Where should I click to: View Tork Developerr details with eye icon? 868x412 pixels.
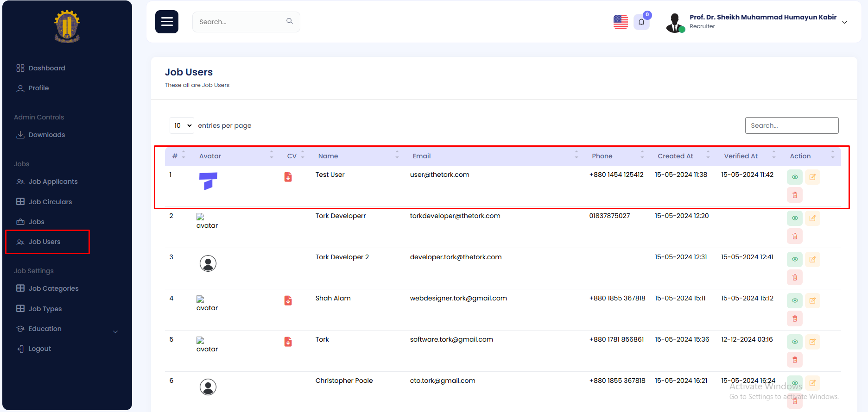(794, 218)
